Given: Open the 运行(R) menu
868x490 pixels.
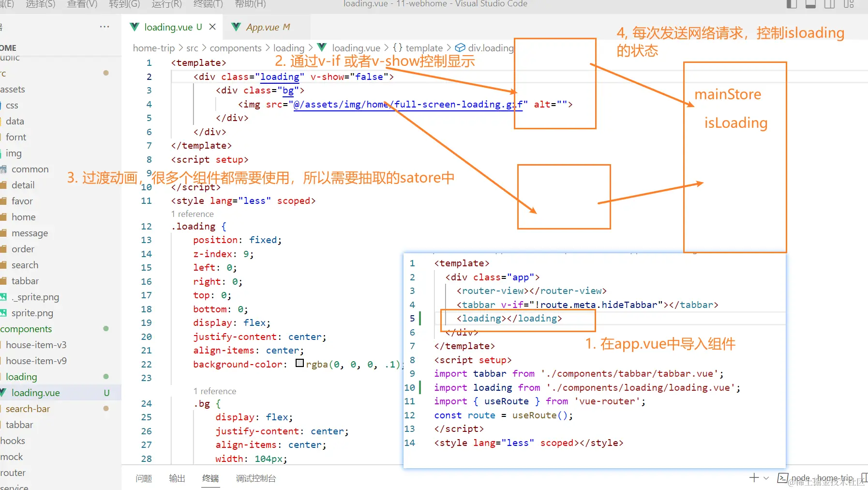Looking at the screenshot, I should tap(166, 4).
